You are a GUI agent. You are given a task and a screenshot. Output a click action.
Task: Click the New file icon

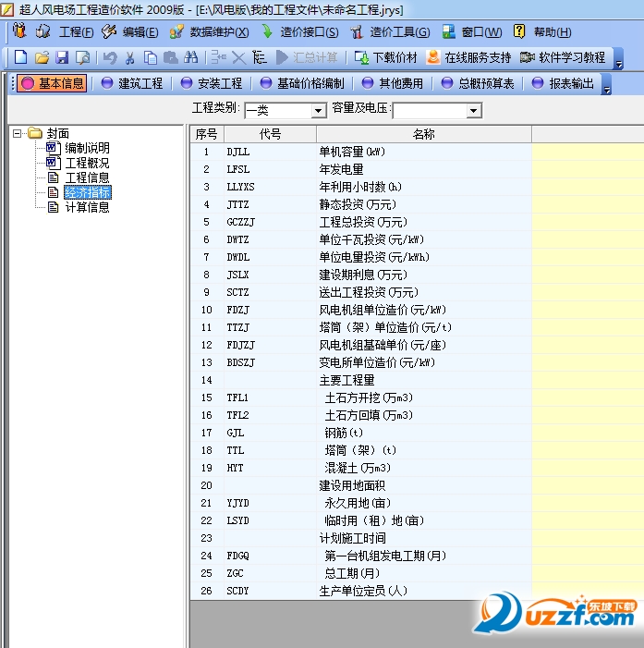[20, 57]
